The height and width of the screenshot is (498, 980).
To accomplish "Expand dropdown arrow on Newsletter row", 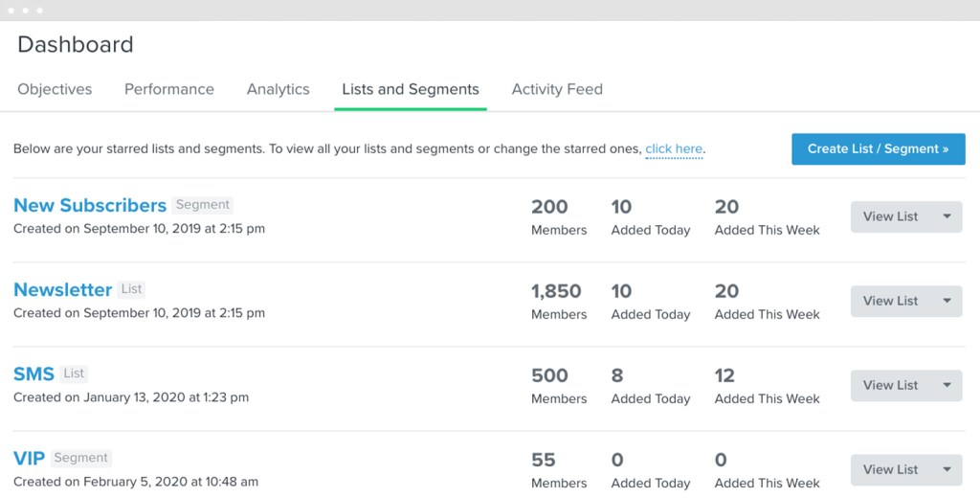I will click(x=947, y=301).
